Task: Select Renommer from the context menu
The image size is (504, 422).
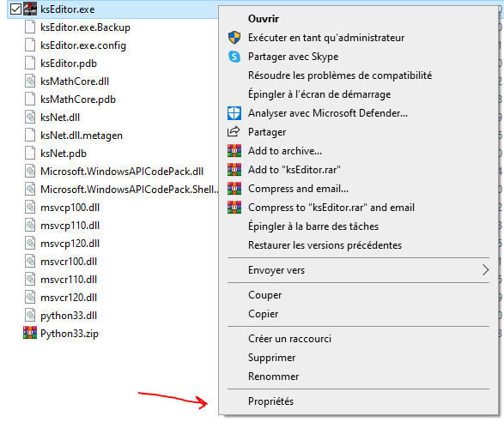Action: click(273, 377)
